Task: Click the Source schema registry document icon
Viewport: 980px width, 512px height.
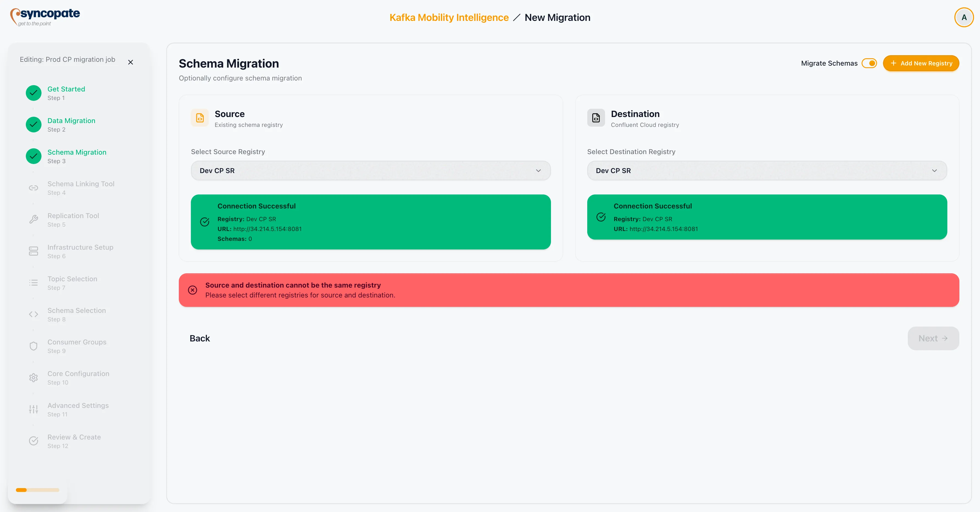Action: tap(200, 118)
